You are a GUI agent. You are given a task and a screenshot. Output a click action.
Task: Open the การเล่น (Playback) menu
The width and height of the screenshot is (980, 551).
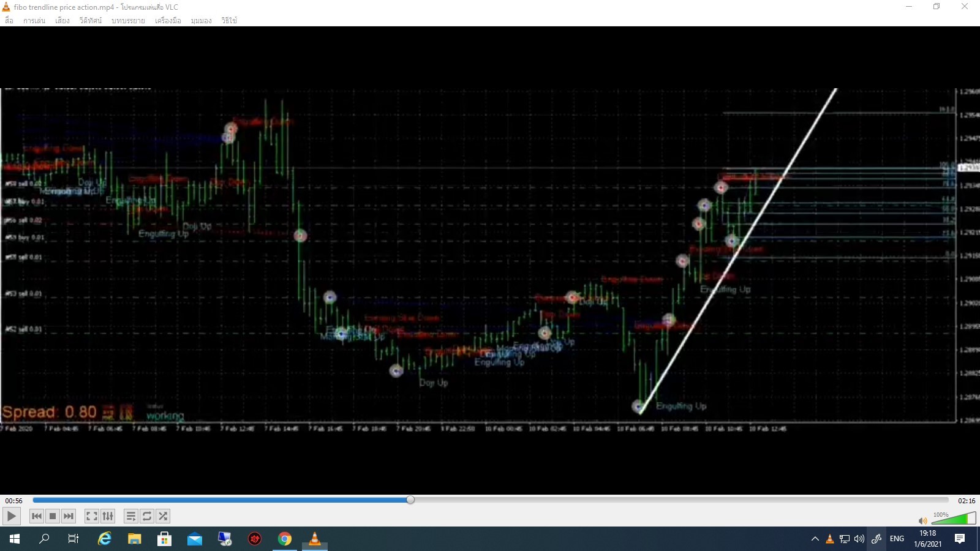pos(34,20)
